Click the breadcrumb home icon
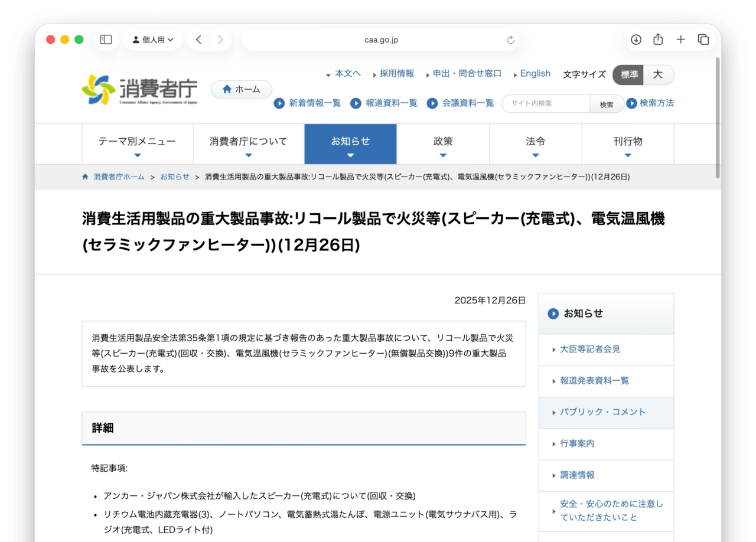This screenshot has height=542, width=756. 84,176
